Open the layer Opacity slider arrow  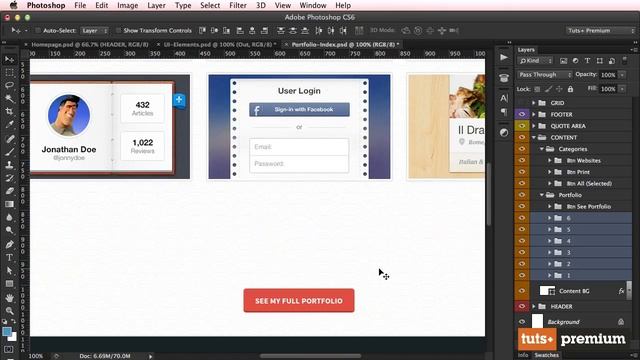pos(622,75)
